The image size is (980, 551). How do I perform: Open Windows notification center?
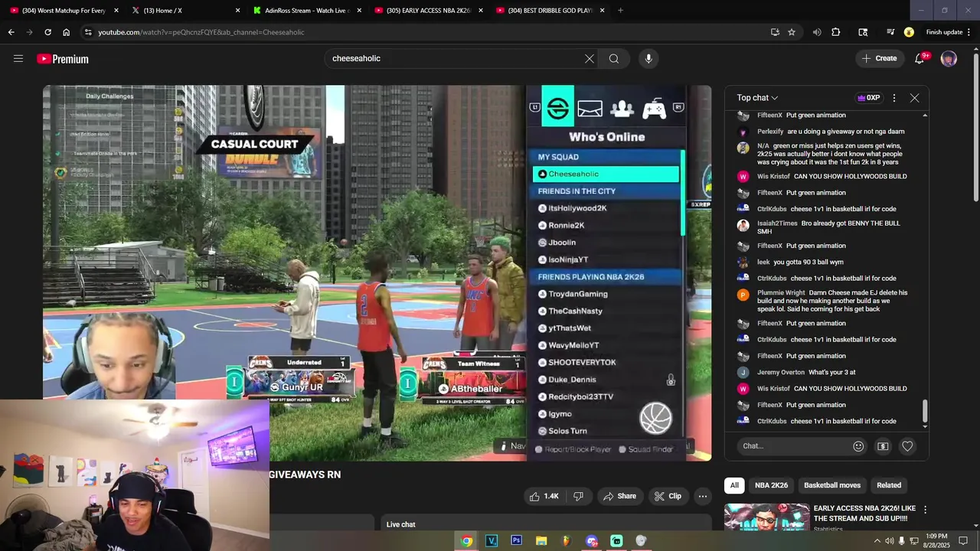[x=963, y=540]
